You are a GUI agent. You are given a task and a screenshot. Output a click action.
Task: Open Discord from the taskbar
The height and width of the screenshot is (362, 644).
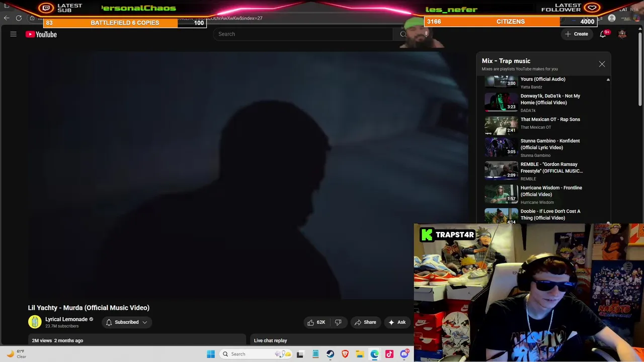tap(405, 354)
